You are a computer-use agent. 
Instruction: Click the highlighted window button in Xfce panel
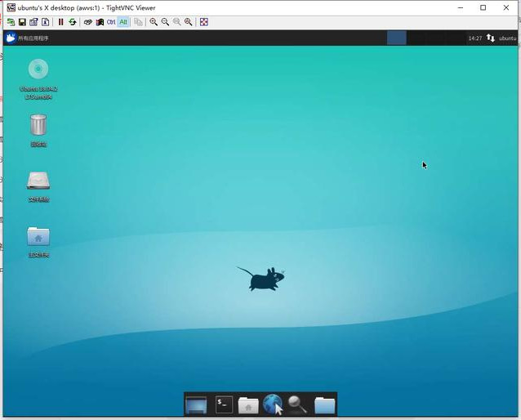(x=396, y=38)
